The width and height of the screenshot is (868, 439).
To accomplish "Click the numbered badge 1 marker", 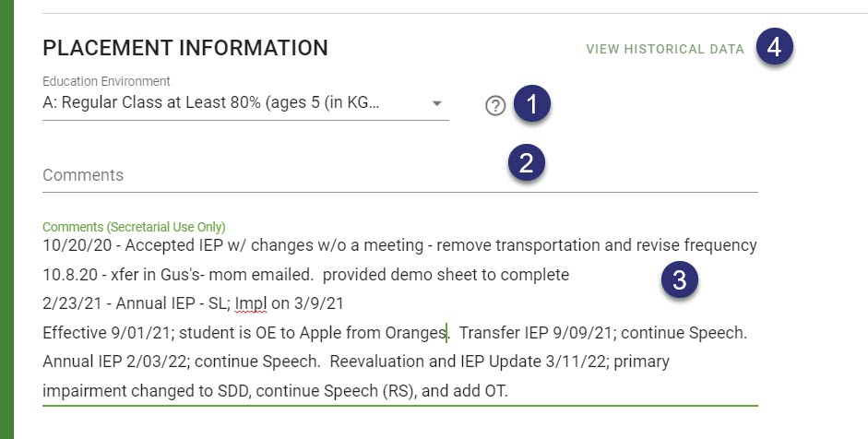I will 532,103.
